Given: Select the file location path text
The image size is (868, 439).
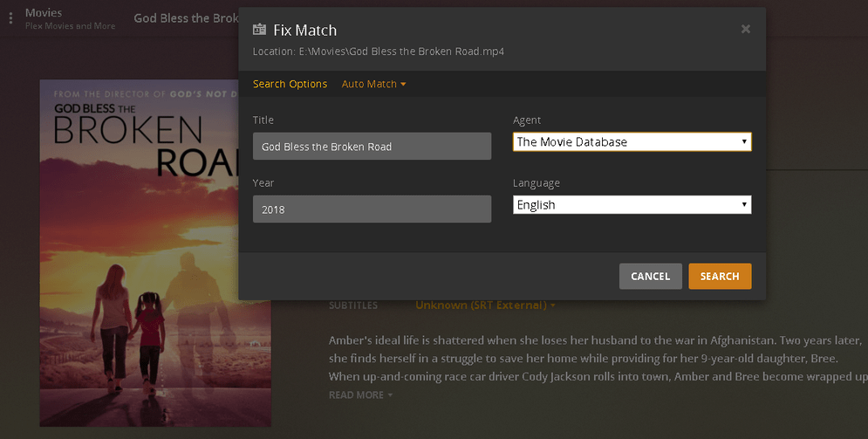Looking at the screenshot, I should click(x=379, y=51).
